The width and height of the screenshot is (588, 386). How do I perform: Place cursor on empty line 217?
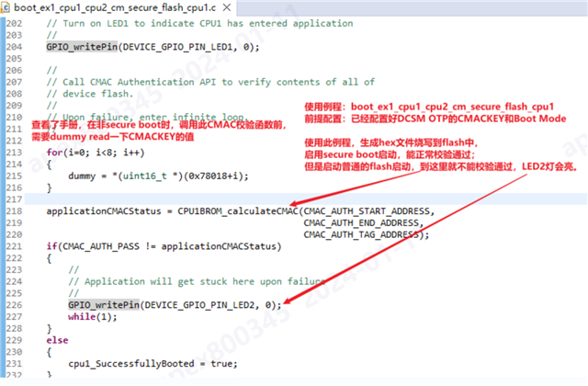306,199
